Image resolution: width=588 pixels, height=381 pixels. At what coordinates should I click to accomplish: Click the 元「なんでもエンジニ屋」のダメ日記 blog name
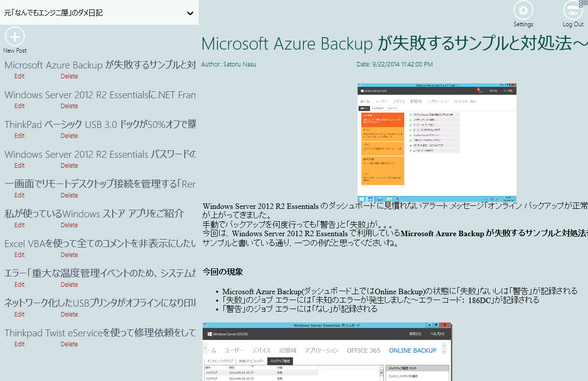click(53, 13)
